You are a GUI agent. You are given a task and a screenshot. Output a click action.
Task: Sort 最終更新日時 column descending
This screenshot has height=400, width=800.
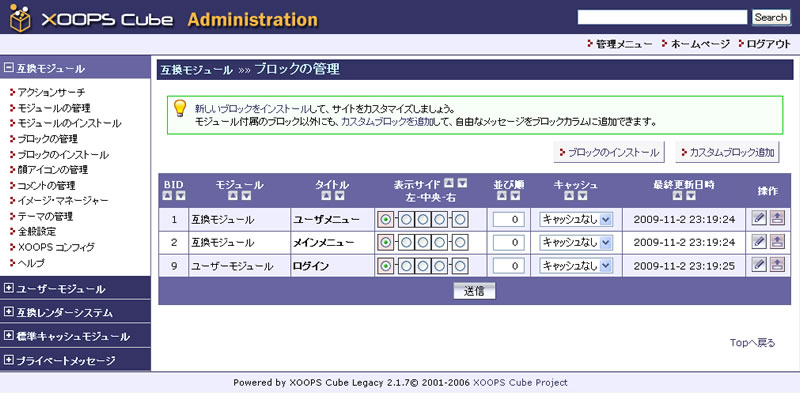691,196
